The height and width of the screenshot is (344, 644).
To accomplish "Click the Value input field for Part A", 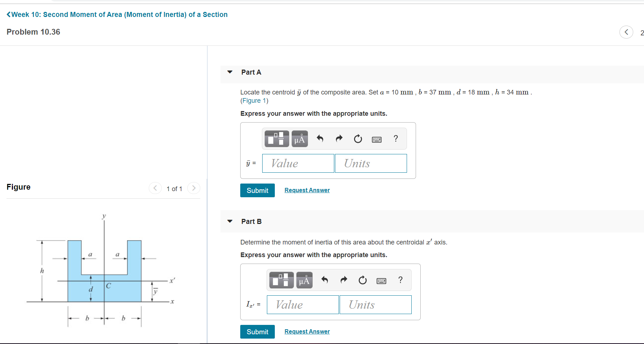I will tap(298, 163).
